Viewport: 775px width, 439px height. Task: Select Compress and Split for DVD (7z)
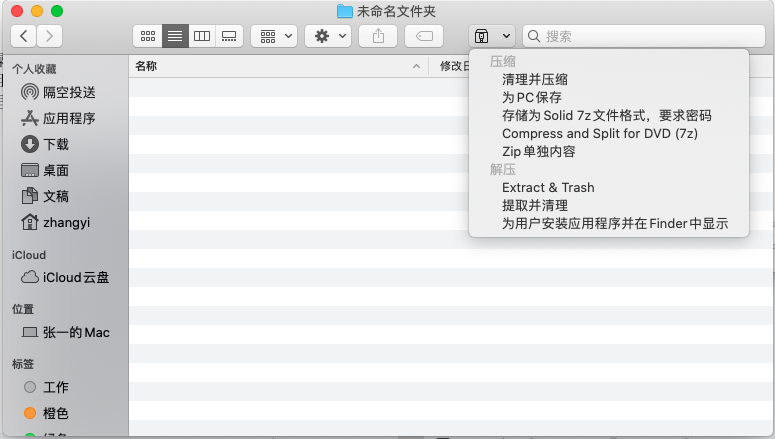(599, 133)
